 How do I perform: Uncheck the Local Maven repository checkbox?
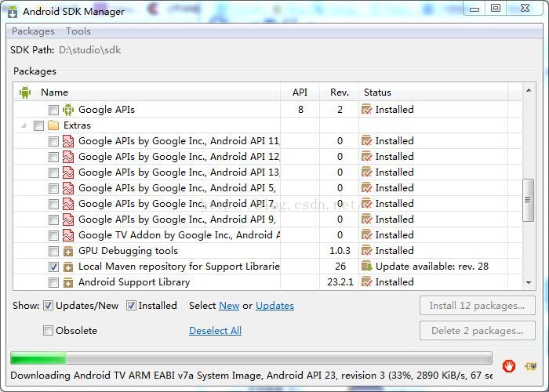coord(53,267)
